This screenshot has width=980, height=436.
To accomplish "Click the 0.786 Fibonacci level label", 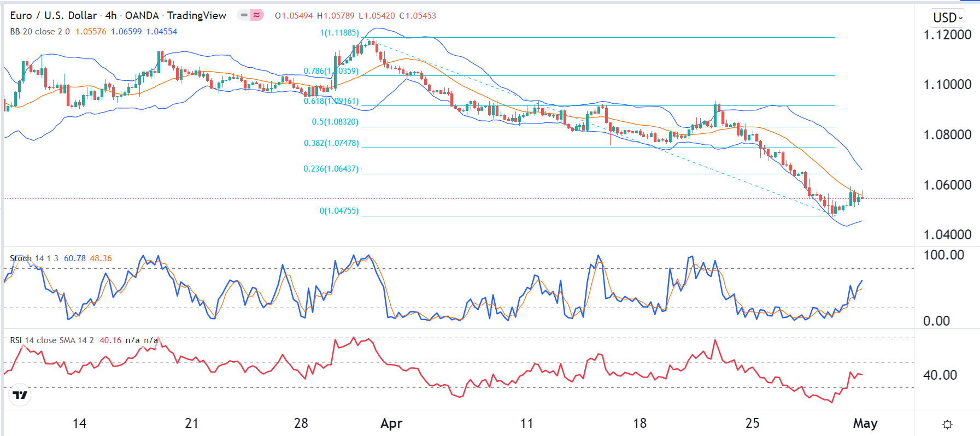I will [331, 71].
